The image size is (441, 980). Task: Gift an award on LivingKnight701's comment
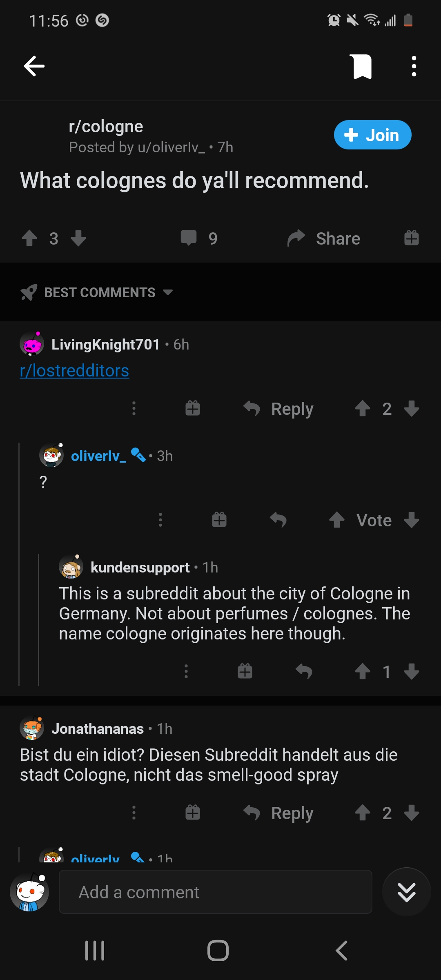pyautogui.click(x=192, y=408)
